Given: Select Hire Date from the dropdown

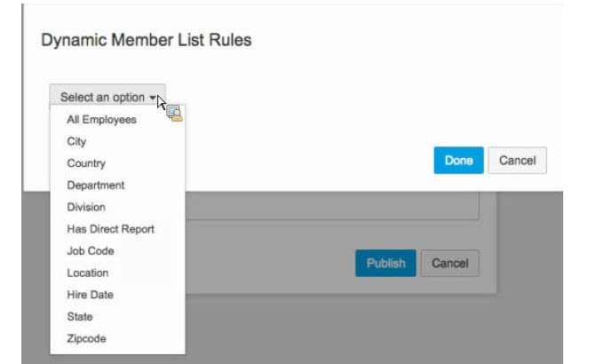Looking at the screenshot, I should pyautogui.click(x=91, y=295).
